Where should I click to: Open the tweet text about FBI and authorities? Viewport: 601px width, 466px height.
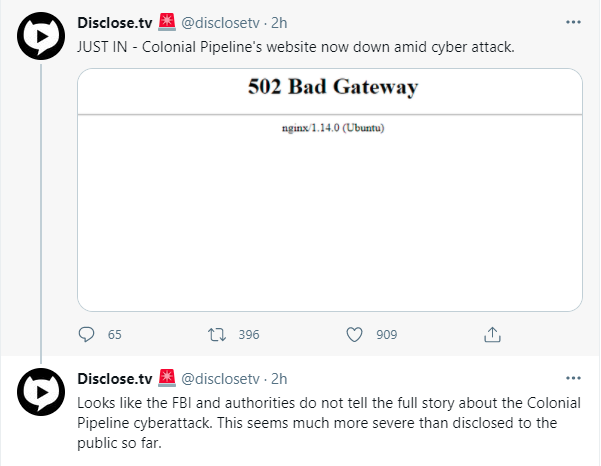[x=329, y=423]
